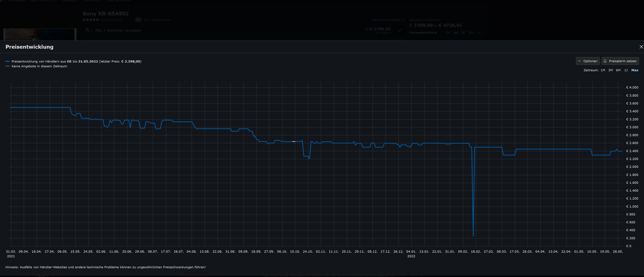Click the € 200 y-axis label
Screen dimensions: 644x277
pyautogui.click(x=631, y=238)
